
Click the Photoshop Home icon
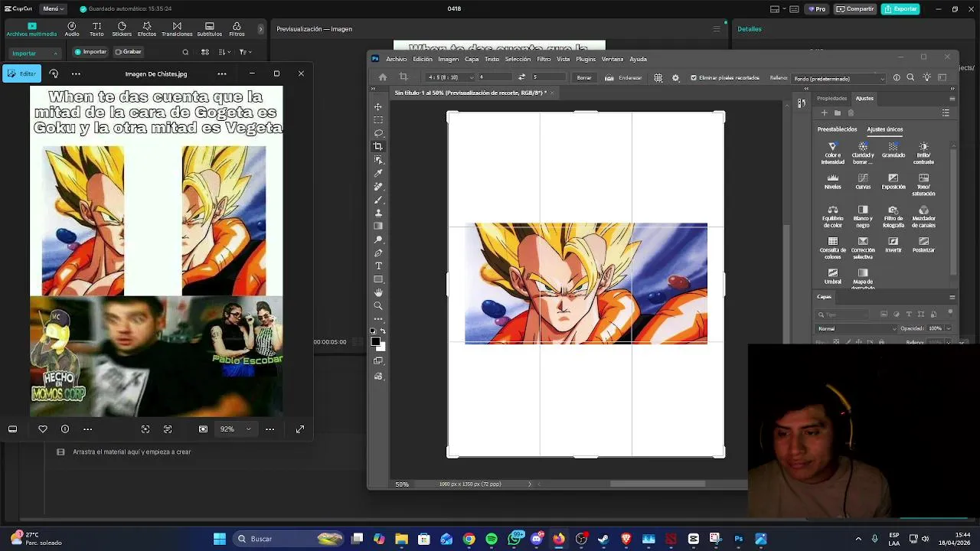pyautogui.click(x=383, y=77)
